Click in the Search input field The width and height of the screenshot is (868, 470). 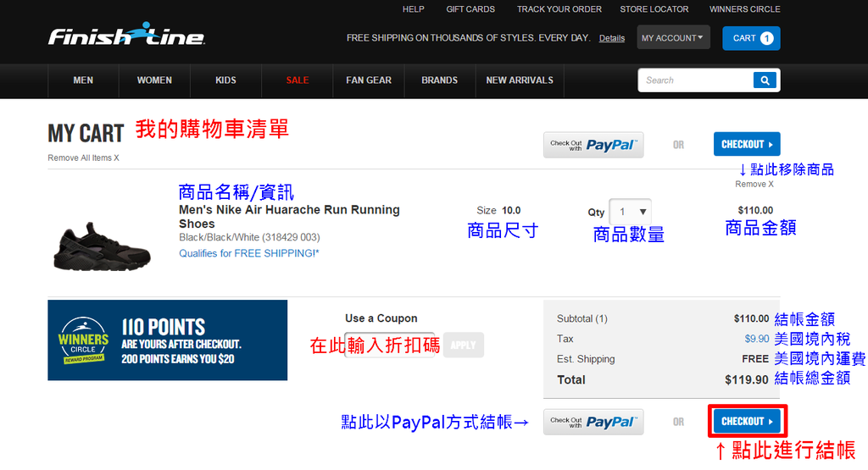(696, 80)
